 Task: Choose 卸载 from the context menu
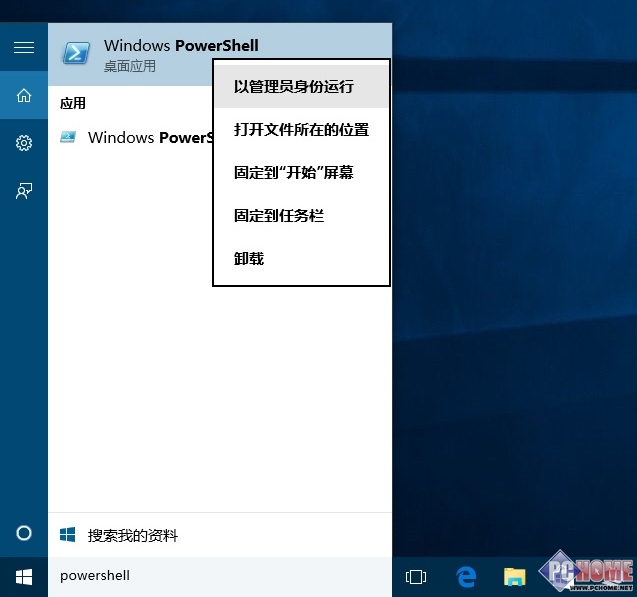pos(301,259)
